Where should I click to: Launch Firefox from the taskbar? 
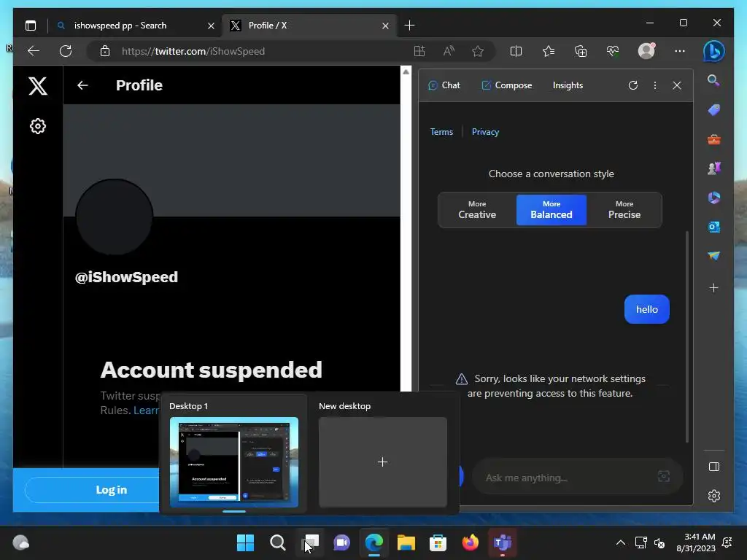click(471, 542)
